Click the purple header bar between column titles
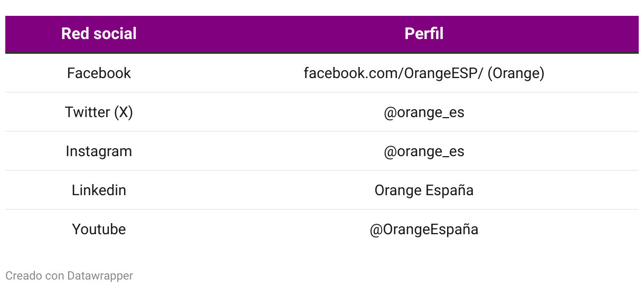This screenshot has width=644, height=288. click(264, 34)
